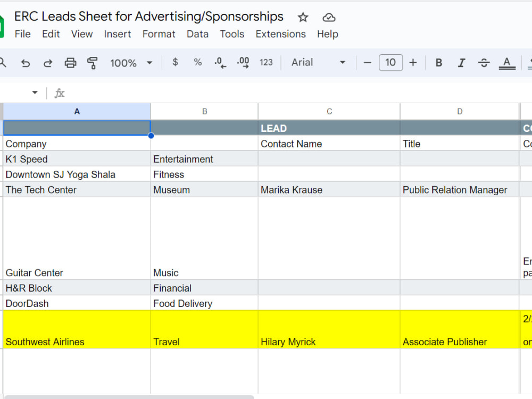Select the Associate Publisher cell
Screen dimensions: 532x399
(460, 329)
